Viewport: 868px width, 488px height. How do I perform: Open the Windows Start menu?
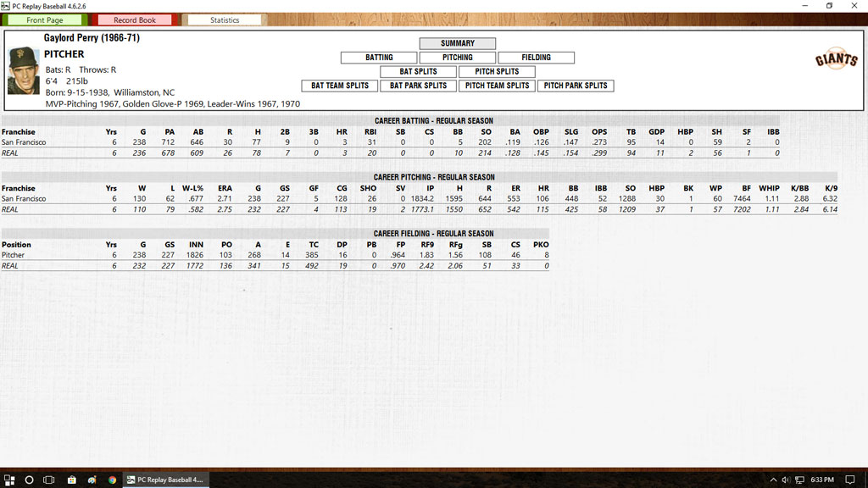coord(9,480)
